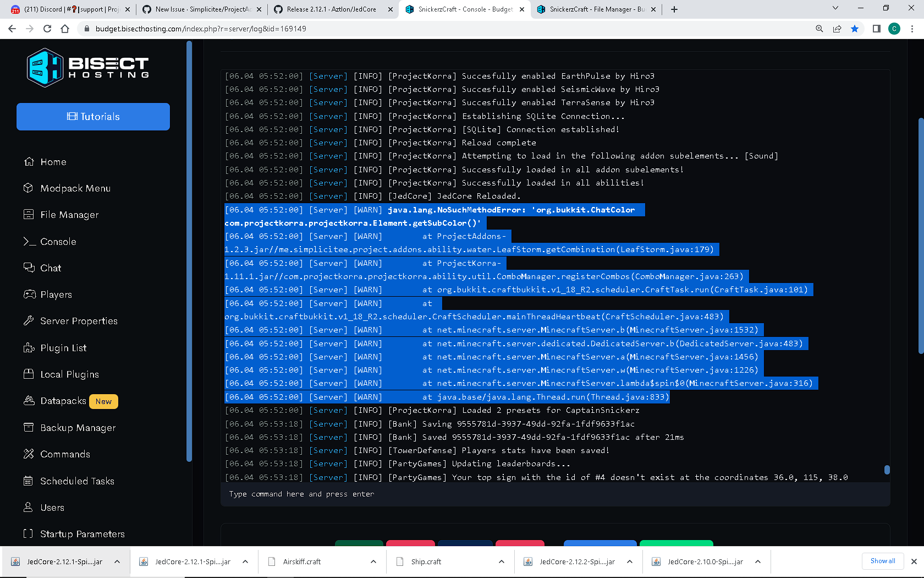Click the browser address bar URL
This screenshot has width=924, height=578.
point(201,29)
